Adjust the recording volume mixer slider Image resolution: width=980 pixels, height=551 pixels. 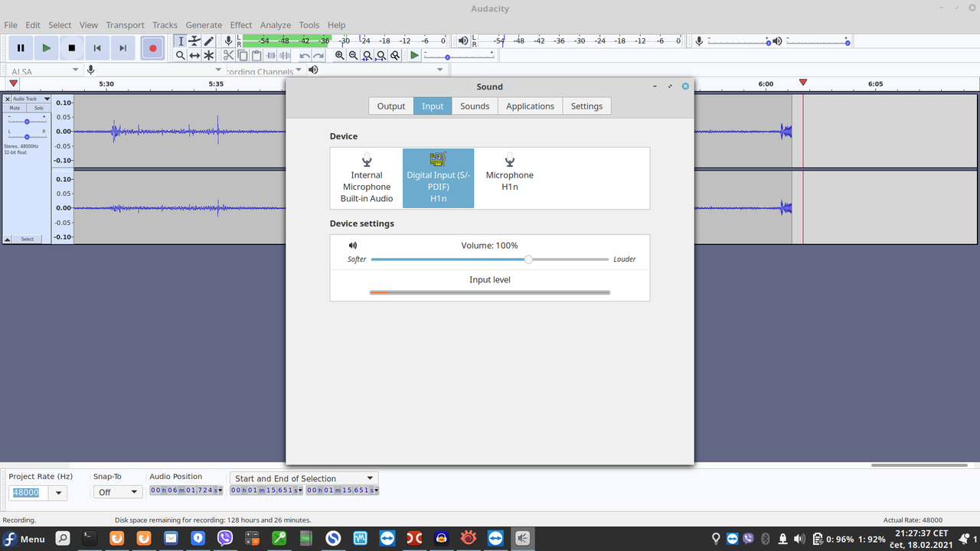(739, 41)
